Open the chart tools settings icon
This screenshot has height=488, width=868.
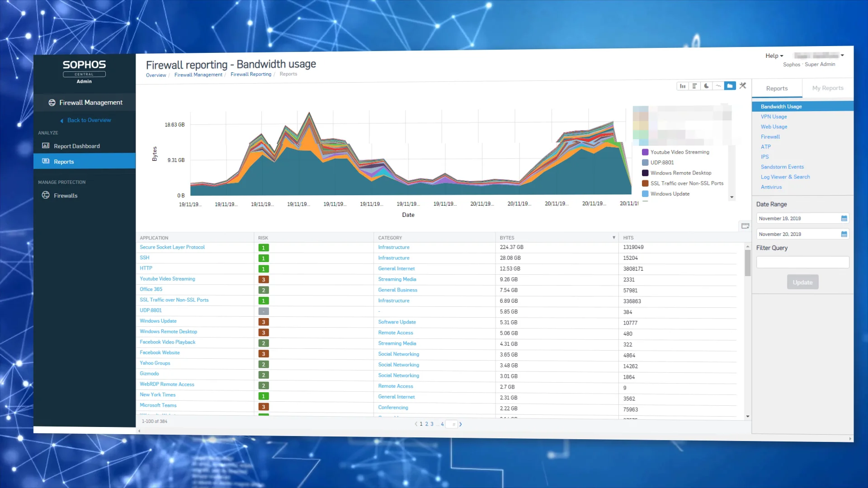[x=743, y=86]
